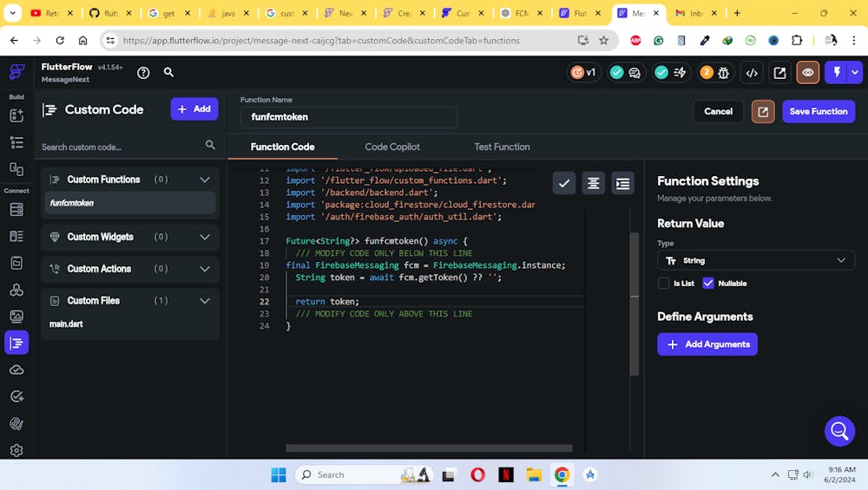
Task: Click the checkmark code validation icon
Action: [x=564, y=183]
